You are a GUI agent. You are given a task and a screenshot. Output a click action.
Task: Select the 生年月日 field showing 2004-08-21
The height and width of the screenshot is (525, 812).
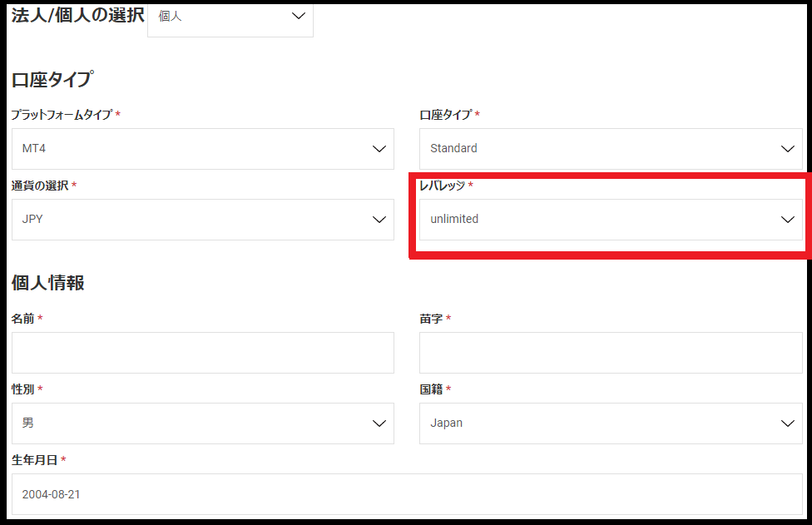coord(407,494)
